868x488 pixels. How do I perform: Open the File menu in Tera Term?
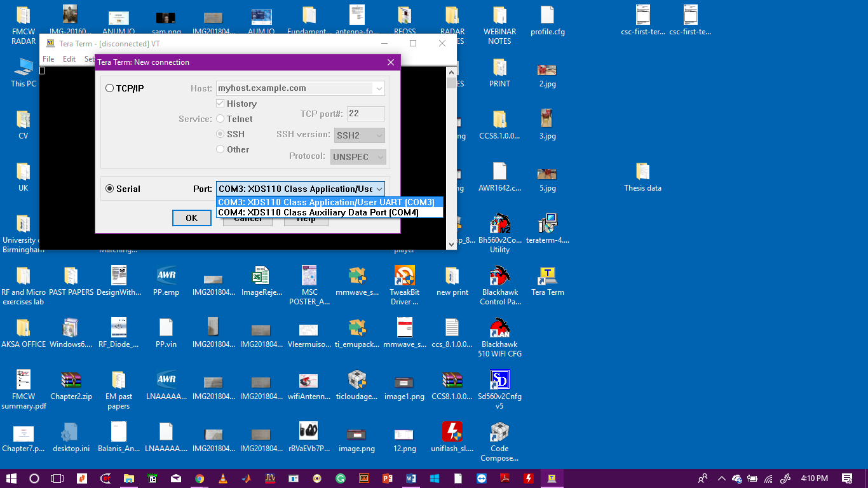click(48, 59)
